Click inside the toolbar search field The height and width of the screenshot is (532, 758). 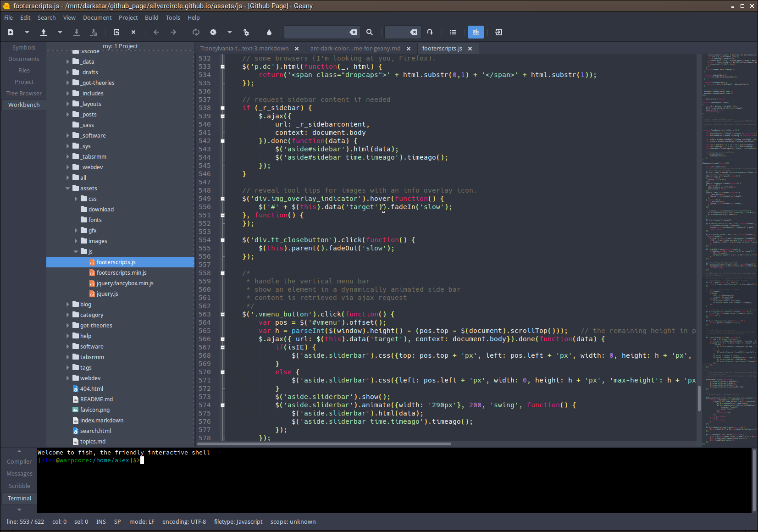316,32
